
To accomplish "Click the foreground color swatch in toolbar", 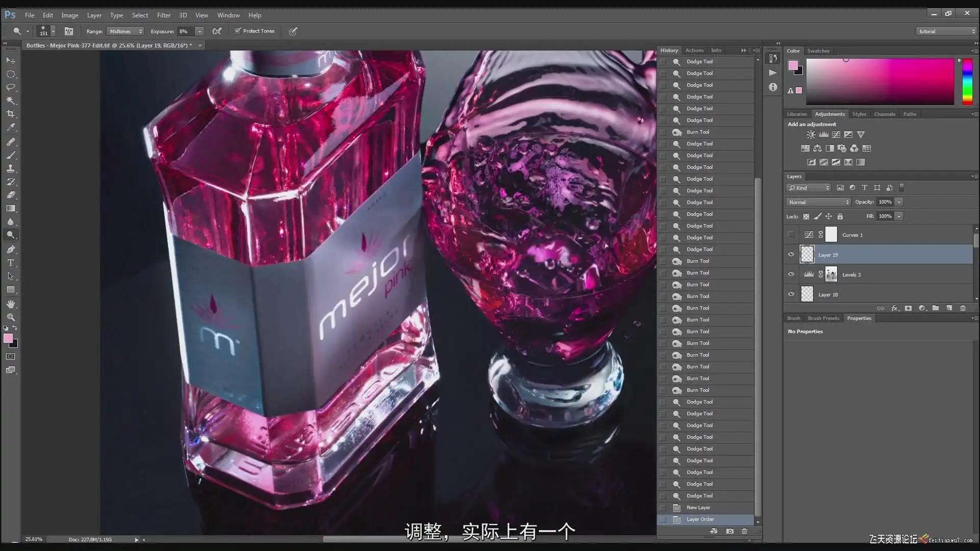I will [x=8, y=339].
